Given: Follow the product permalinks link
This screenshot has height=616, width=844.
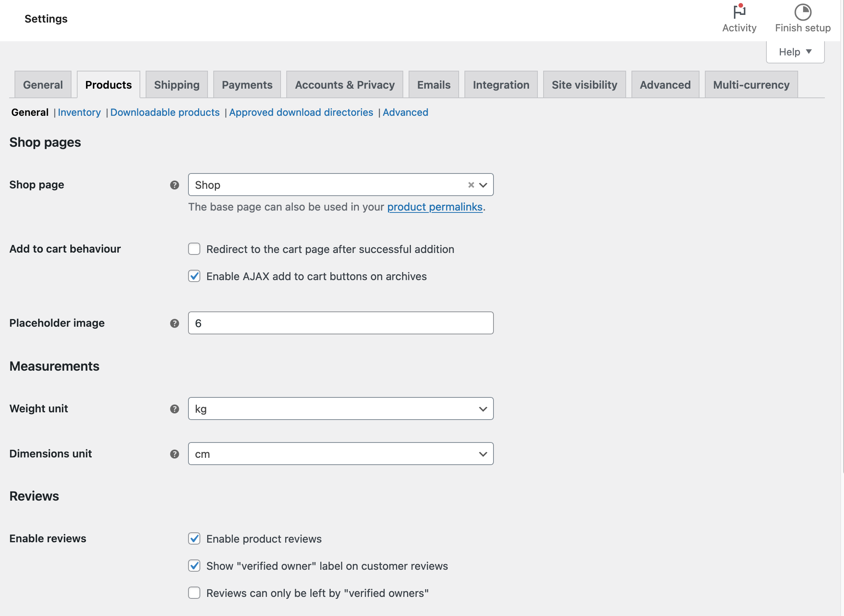Looking at the screenshot, I should [435, 207].
